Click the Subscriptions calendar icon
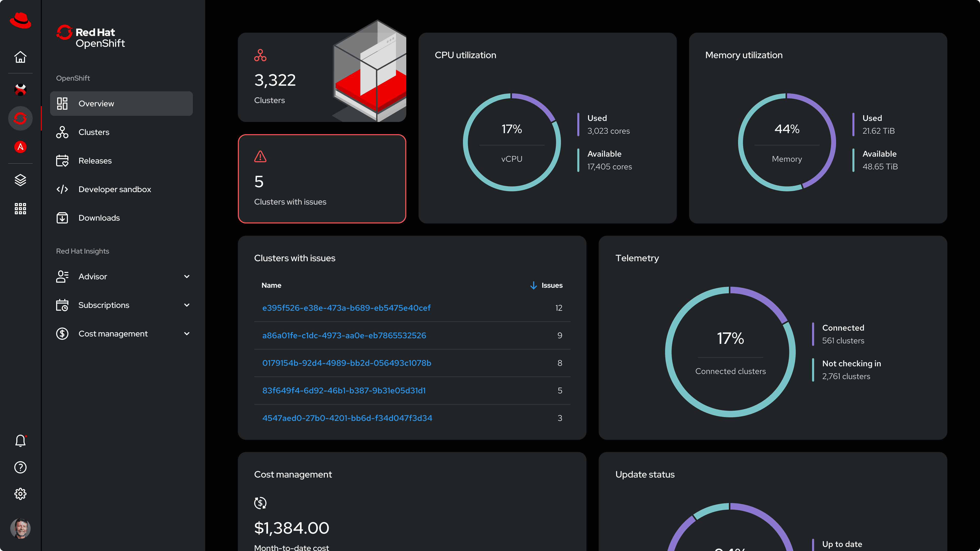The width and height of the screenshot is (980, 551). [62, 305]
